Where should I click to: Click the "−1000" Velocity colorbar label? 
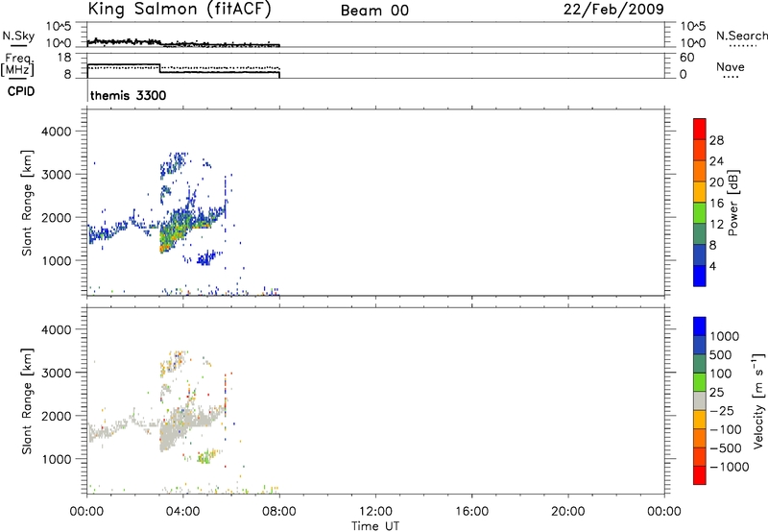(x=730, y=467)
